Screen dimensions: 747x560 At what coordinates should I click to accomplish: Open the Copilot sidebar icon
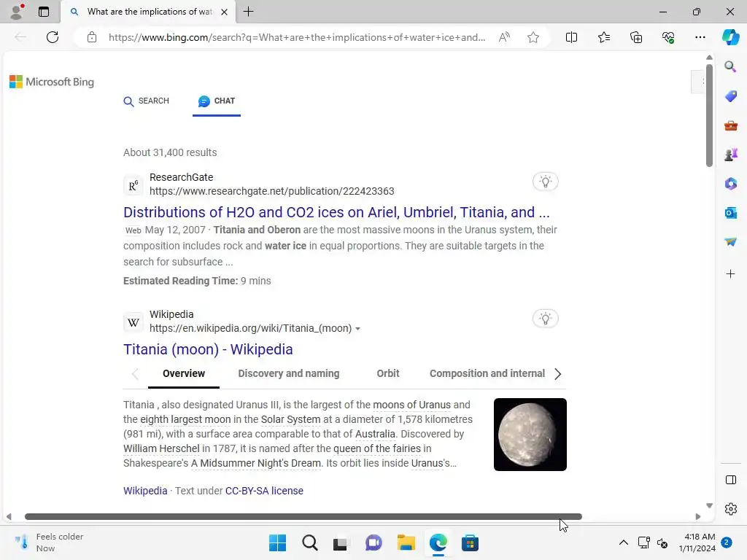click(730, 37)
